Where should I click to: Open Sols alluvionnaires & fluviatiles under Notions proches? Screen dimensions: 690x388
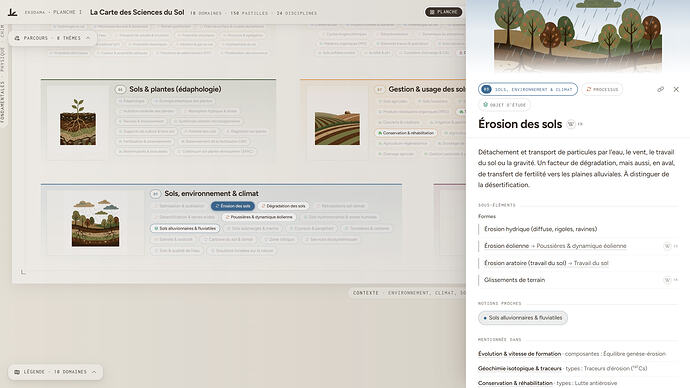(x=523, y=318)
